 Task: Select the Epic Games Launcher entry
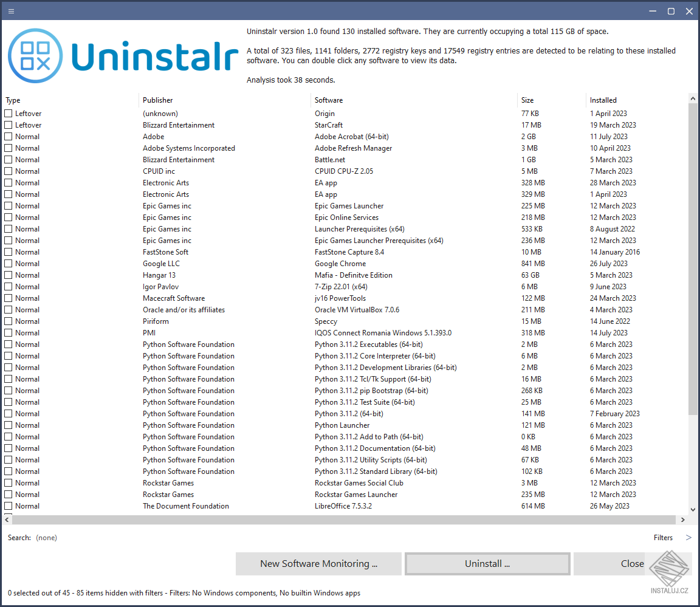(x=349, y=206)
